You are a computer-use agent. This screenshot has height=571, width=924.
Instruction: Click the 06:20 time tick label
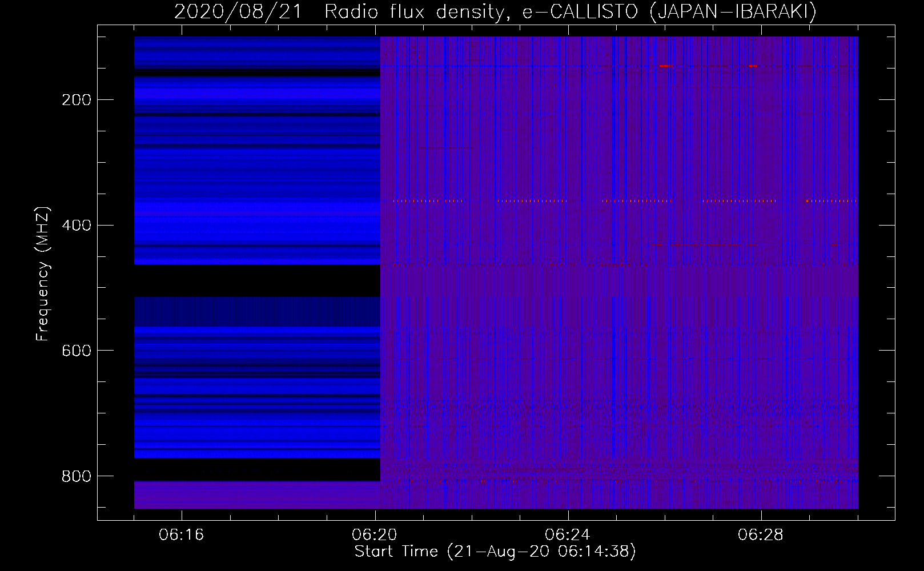click(x=375, y=535)
